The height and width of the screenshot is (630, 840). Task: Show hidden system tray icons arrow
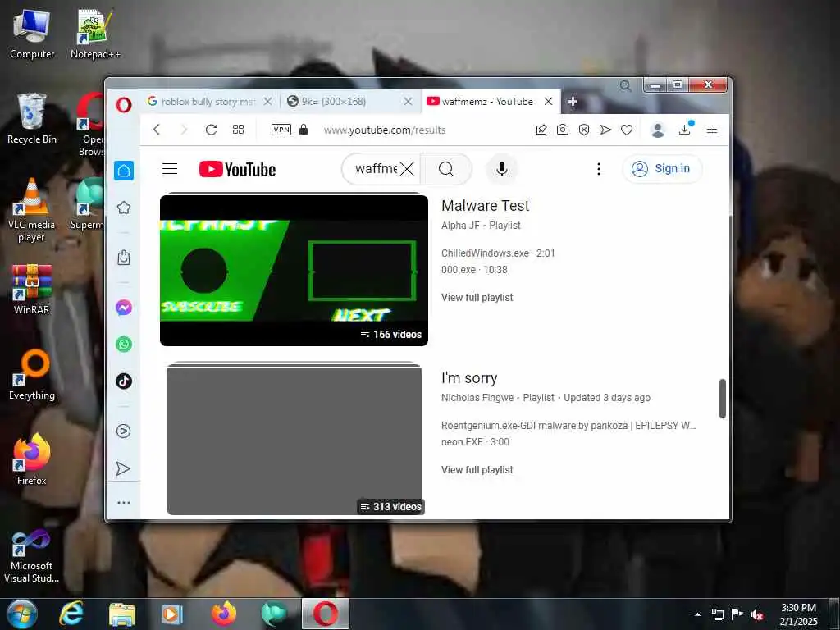(697, 614)
